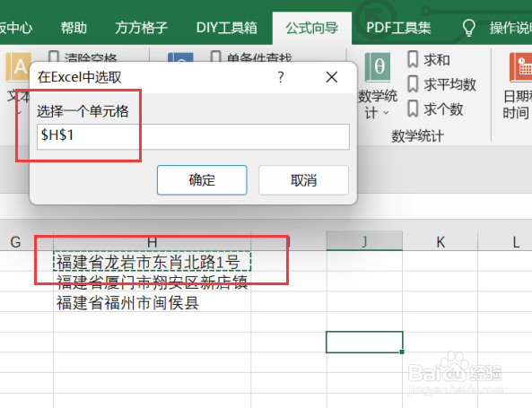The width and height of the screenshot is (532, 408).
Task: Select column K header
Action: pos(440,241)
